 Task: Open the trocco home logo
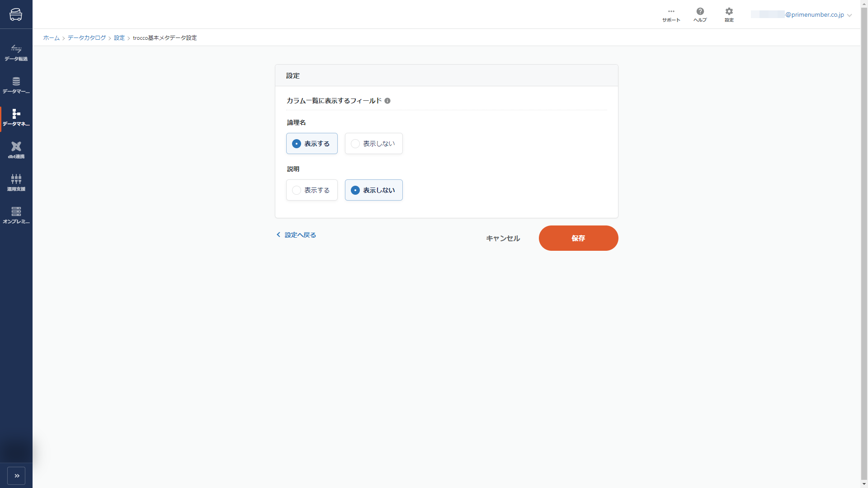16,14
